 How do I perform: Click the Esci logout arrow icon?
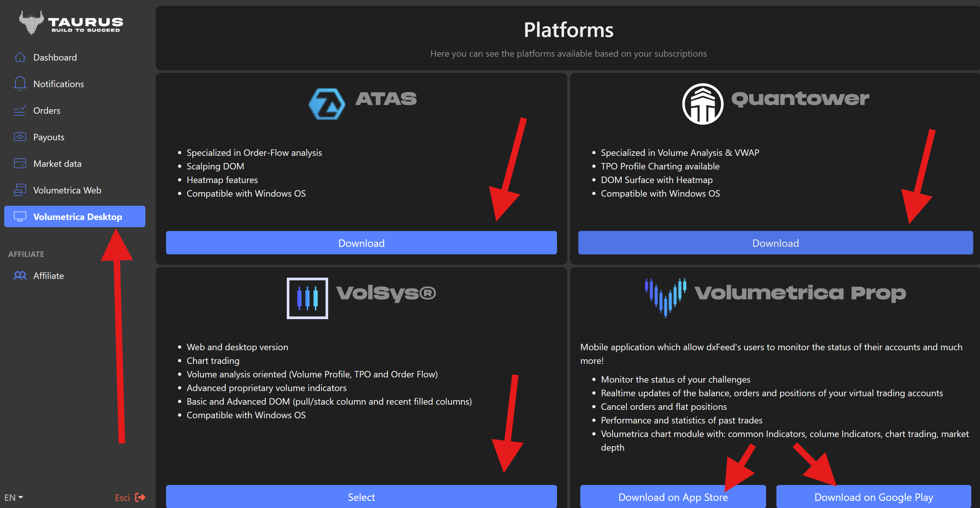(x=140, y=497)
